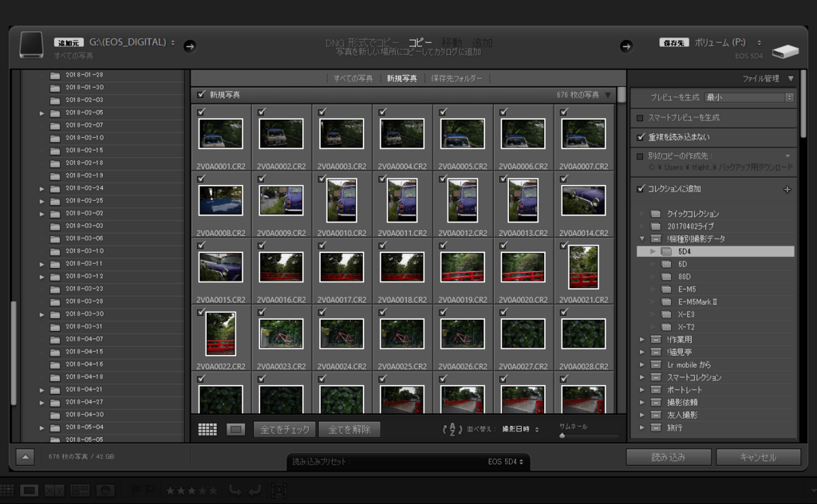817x504 pixels.
Task: Click the 読み込み import button
Action: tap(669, 457)
